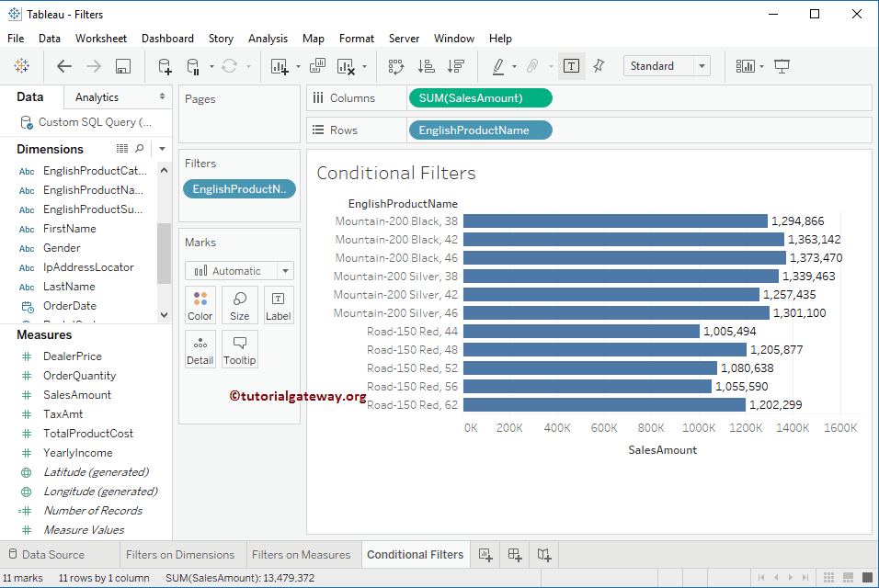Click the New Dashboard icon near sheet tabs
This screenshot has width=879, height=588.
[514, 555]
